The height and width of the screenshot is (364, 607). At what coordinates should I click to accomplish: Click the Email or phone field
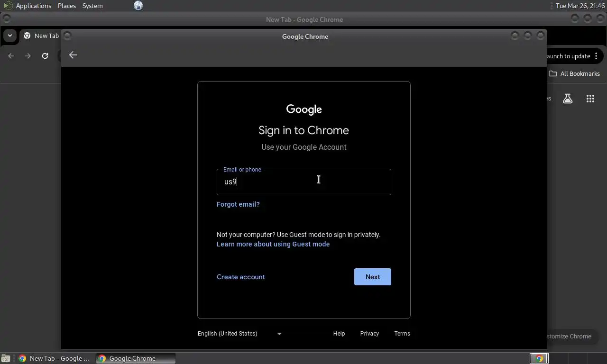point(304,182)
